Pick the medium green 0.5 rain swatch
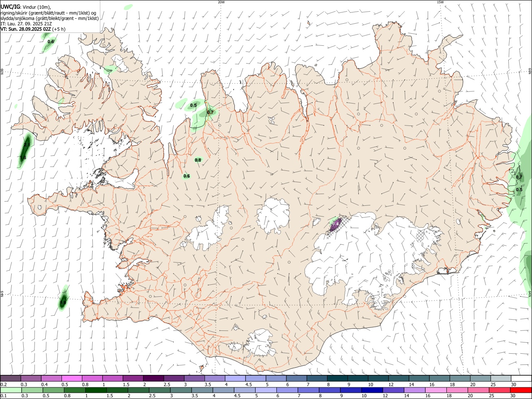532x399 pixels. tap(54, 390)
